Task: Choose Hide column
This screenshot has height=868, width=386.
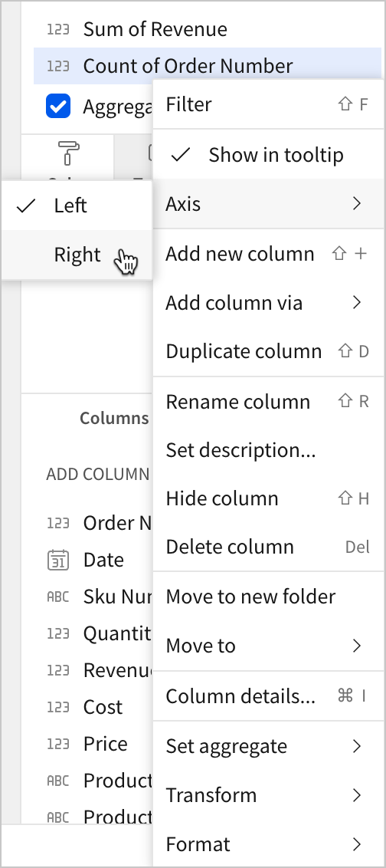Action: pyautogui.click(x=268, y=498)
